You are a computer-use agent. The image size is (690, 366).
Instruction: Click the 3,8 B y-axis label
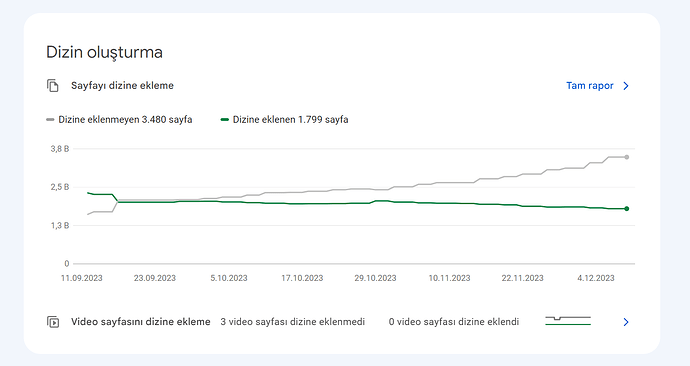pos(60,149)
